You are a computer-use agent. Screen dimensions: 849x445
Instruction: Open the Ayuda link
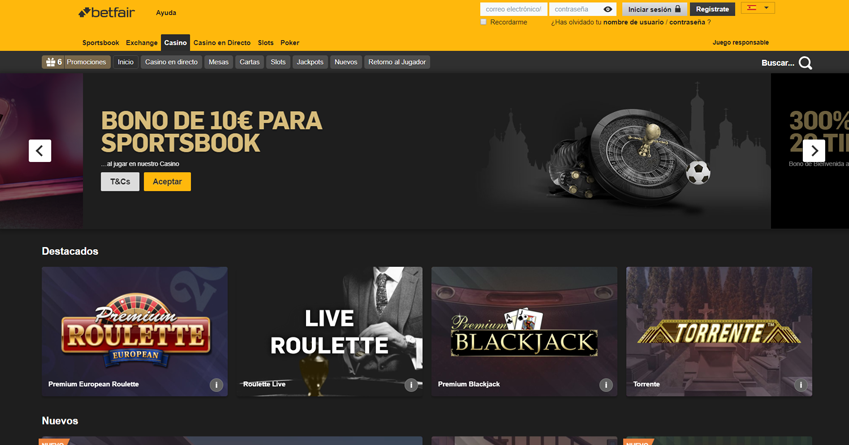(x=166, y=12)
